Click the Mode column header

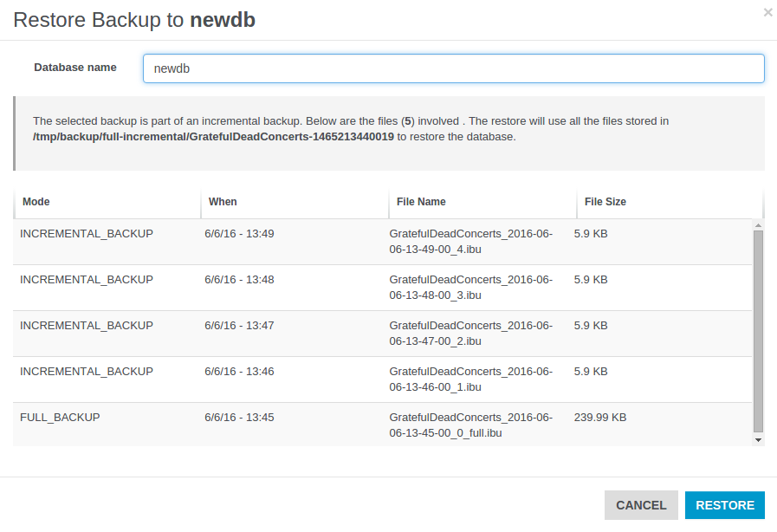36,202
